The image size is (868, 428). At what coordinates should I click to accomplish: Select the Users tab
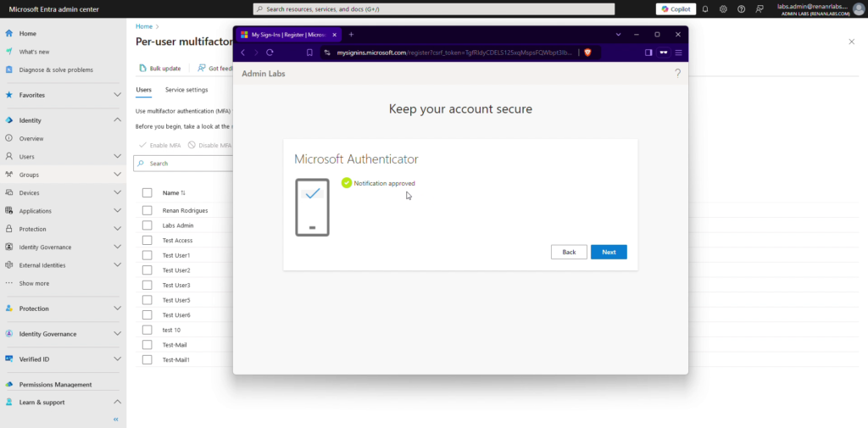point(143,90)
